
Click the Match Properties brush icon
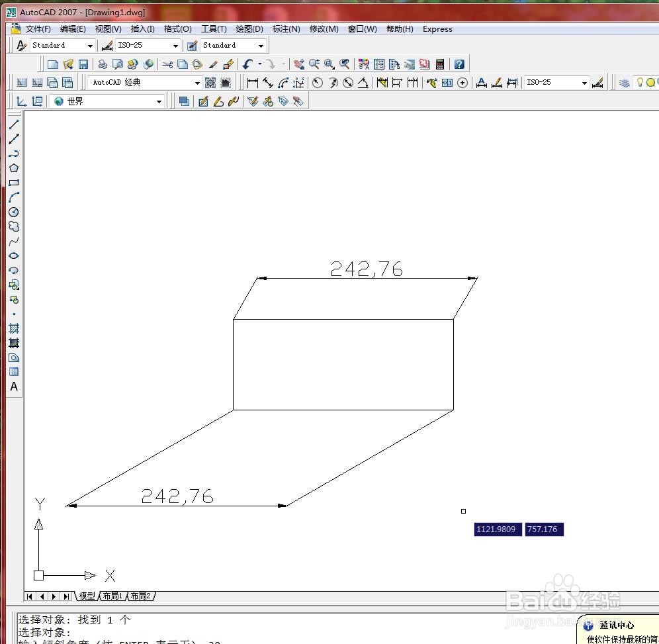click(213, 64)
